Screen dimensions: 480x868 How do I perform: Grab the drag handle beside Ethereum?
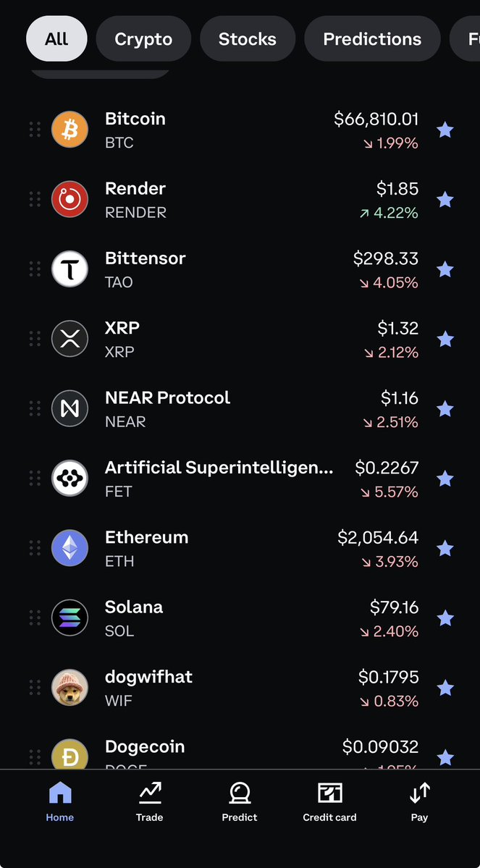coord(35,548)
